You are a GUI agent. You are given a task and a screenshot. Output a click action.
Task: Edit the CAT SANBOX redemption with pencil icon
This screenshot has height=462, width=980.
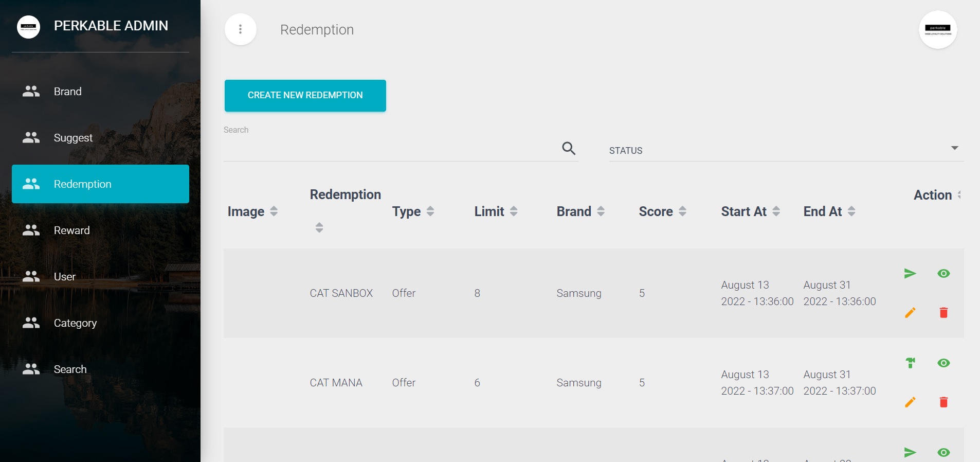coord(910,312)
